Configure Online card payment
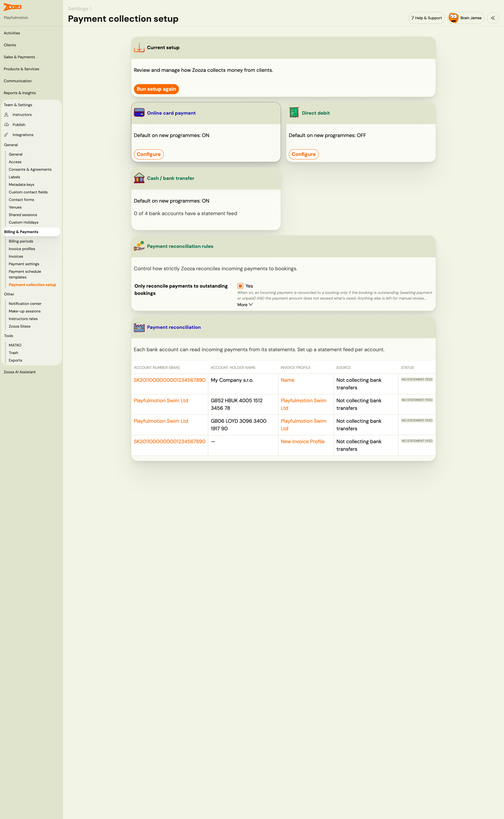Viewport: 504px width, 819px height. click(x=149, y=154)
